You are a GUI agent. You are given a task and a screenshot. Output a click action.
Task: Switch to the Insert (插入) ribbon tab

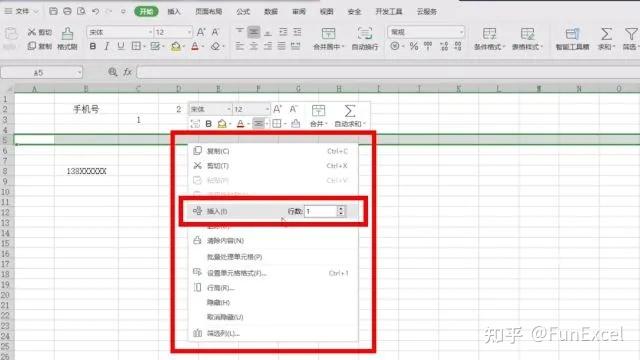[x=174, y=11]
